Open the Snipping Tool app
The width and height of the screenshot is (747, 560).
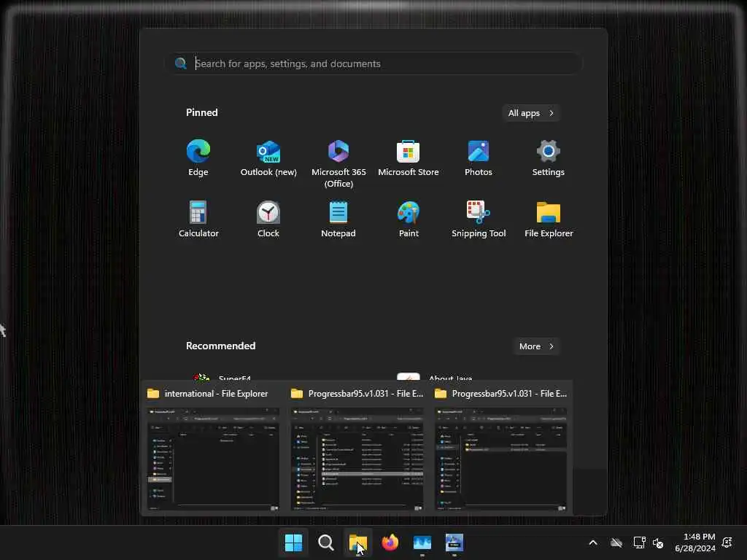pyautogui.click(x=479, y=219)
